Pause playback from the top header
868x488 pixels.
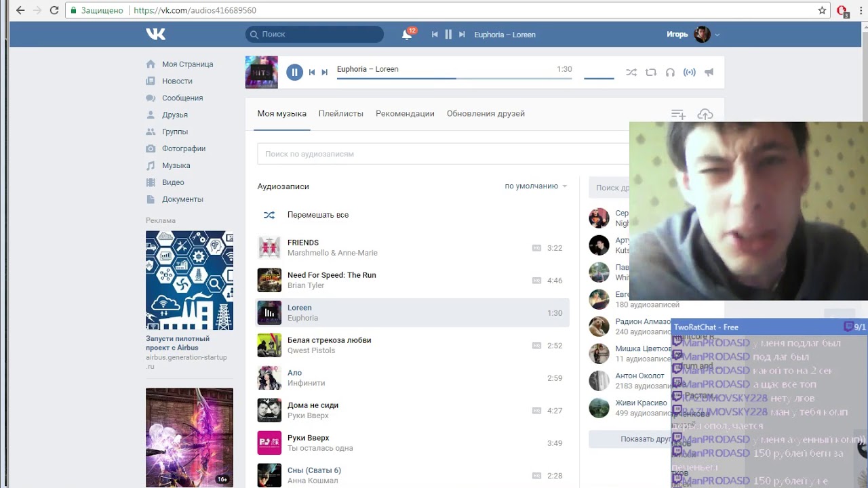[x=448, y=35]
